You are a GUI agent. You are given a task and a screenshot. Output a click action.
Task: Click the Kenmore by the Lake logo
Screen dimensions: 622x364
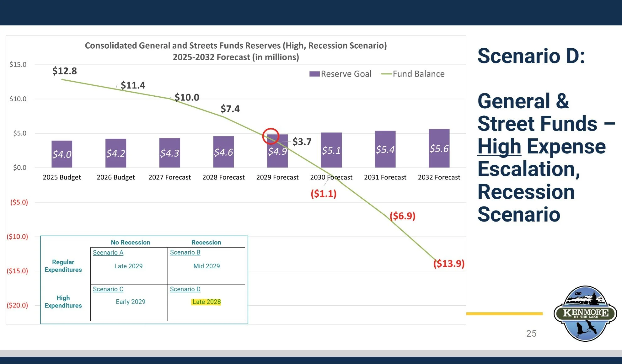tap(585, 313)
